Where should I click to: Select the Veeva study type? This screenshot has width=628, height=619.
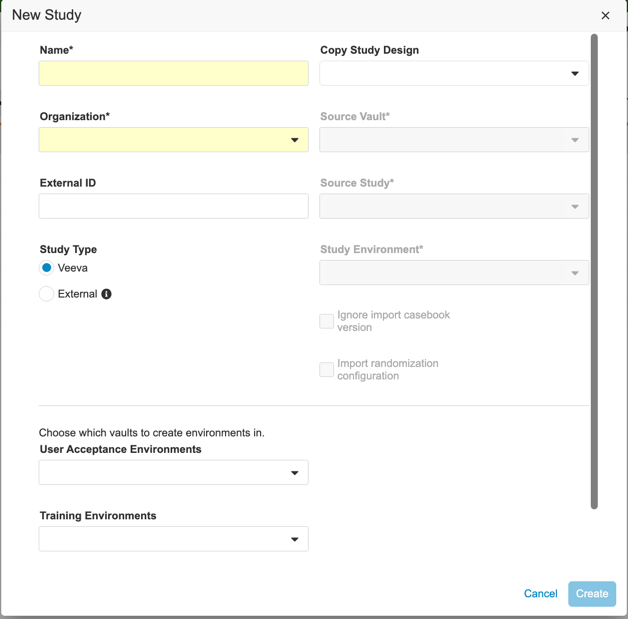[x=47, y=268]
